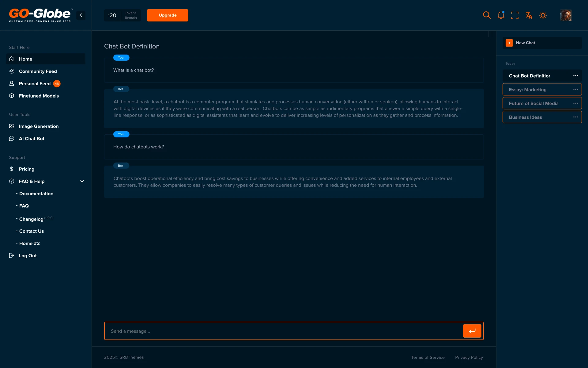Open the Privacy Policy link
Screen dimensions: 588x368
click(469, 357)
